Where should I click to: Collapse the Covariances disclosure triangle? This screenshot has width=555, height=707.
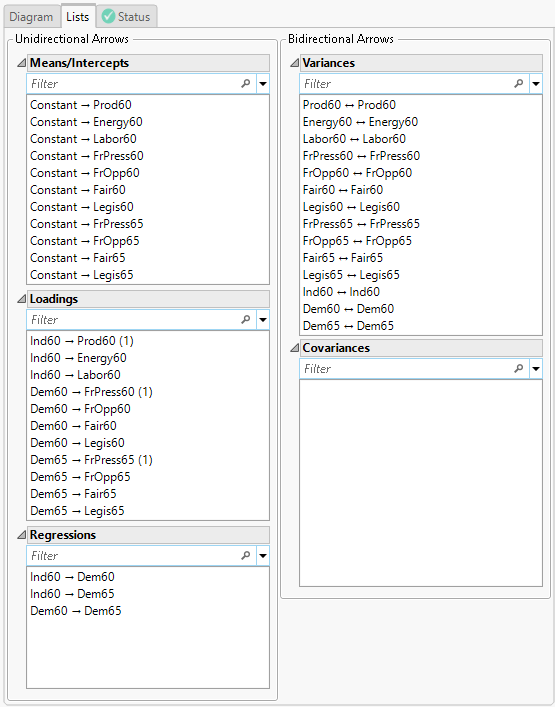point(294,348)
